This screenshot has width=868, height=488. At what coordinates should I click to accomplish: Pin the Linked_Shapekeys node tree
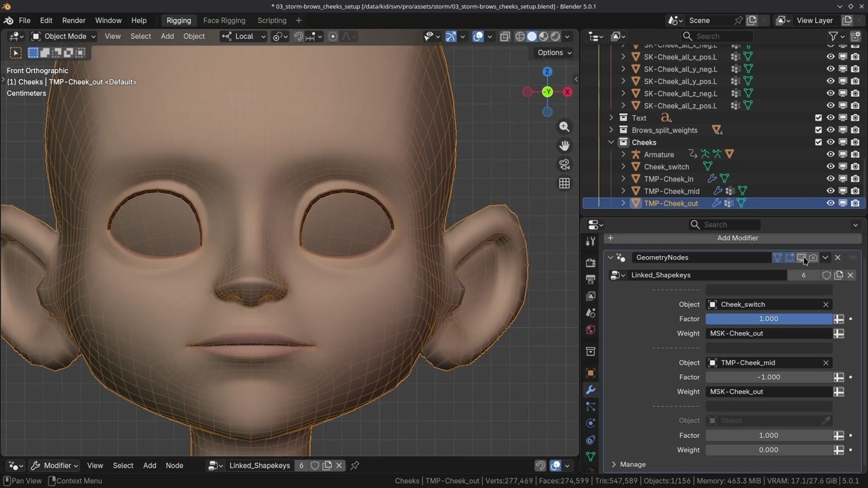(x=355, y=466)
